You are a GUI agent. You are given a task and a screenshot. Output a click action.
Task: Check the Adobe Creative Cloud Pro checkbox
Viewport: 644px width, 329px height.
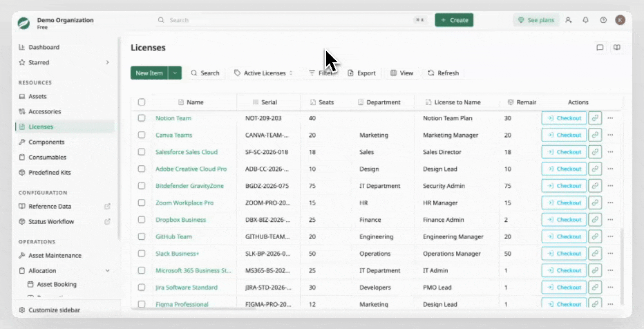click(142, 169)
